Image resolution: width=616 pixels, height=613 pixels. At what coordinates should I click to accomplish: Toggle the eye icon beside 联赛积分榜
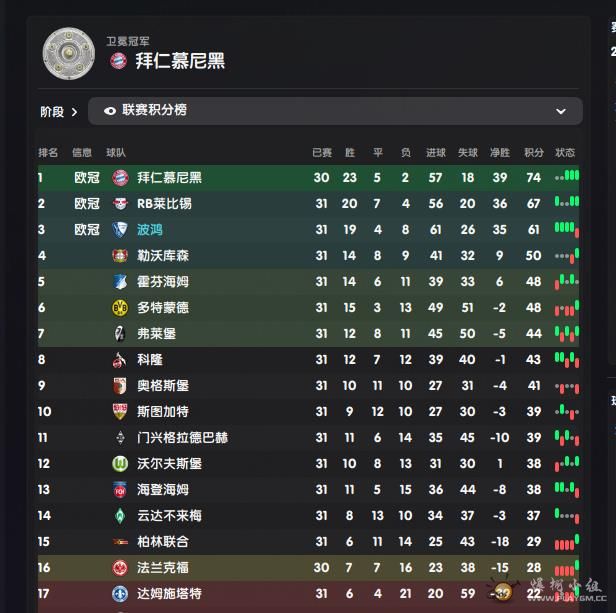pos(109,111)
